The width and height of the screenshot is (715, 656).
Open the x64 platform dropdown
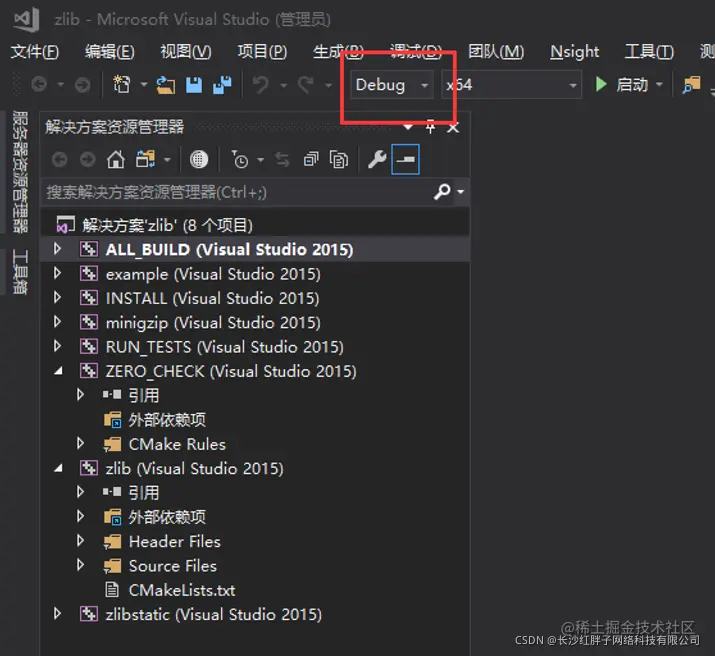pyautogui.click(x=512, y=85)
